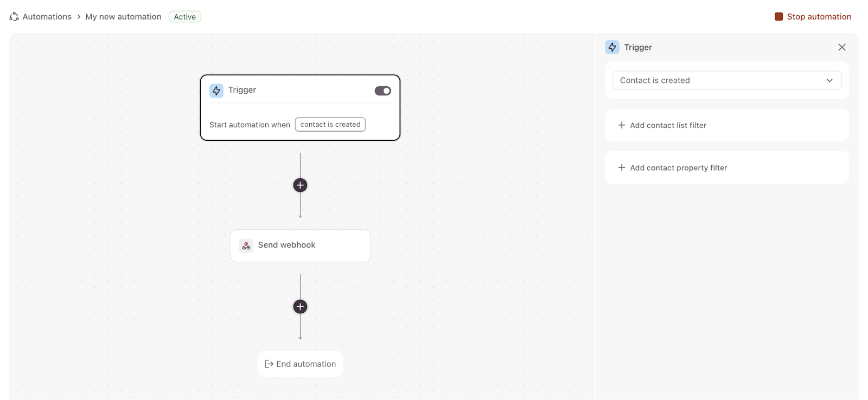This screenshot has width=868, height=400.
Task: Click plus icon beside Add contact list filter
Action: click(622, 125)
